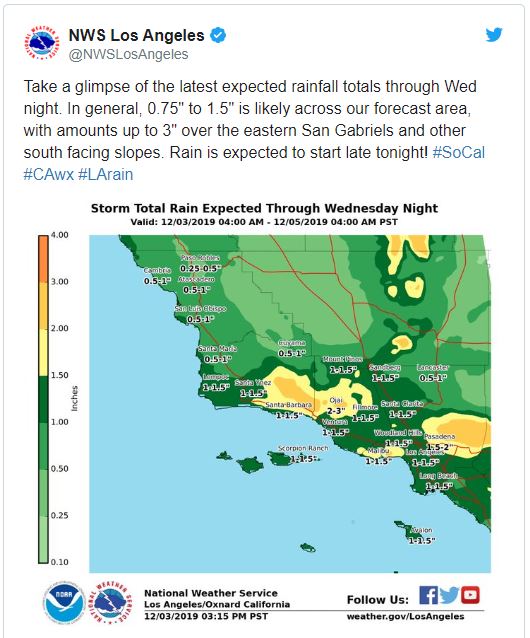Open the Twitter bird logo
Screen dimensions: 530x638
[494, 35]
